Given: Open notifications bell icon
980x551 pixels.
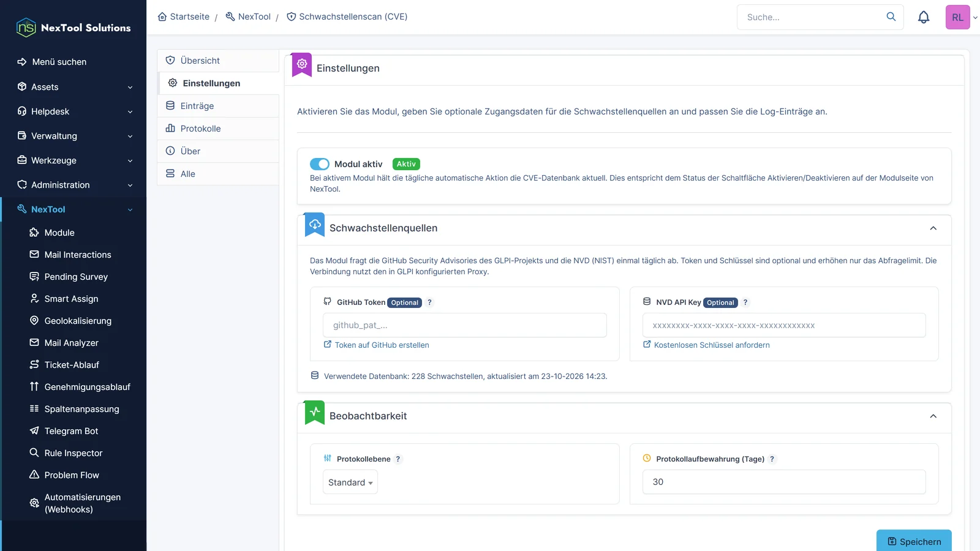Looking at the screenshot, I should click(x=924, y=17).
